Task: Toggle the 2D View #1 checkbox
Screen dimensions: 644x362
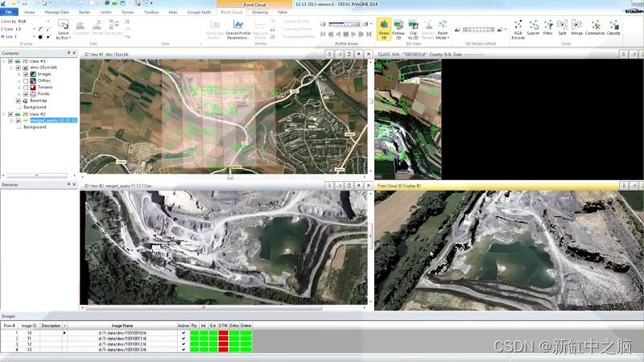Action: tap(10, 61)
